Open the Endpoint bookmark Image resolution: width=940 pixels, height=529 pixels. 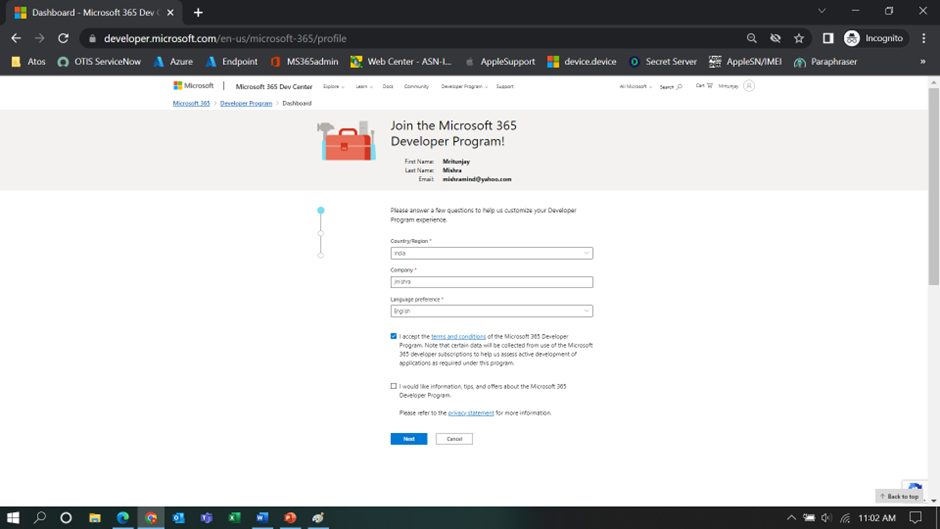231,62
